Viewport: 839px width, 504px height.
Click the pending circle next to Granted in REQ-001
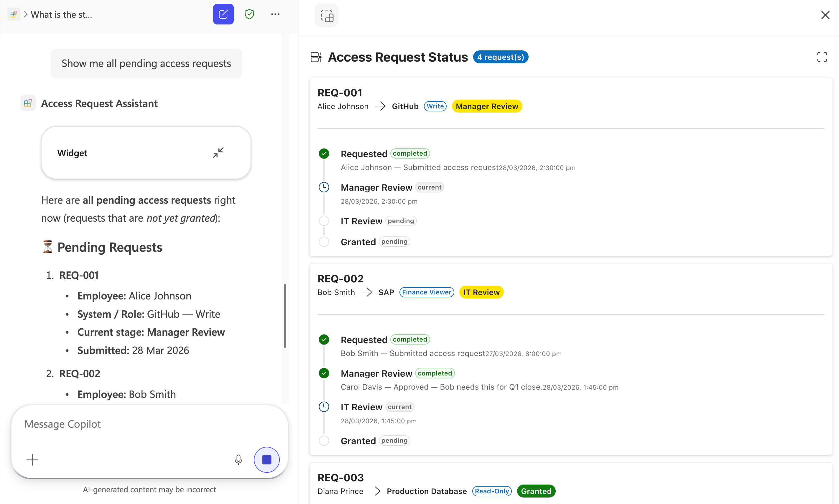(x=324, y=241)
